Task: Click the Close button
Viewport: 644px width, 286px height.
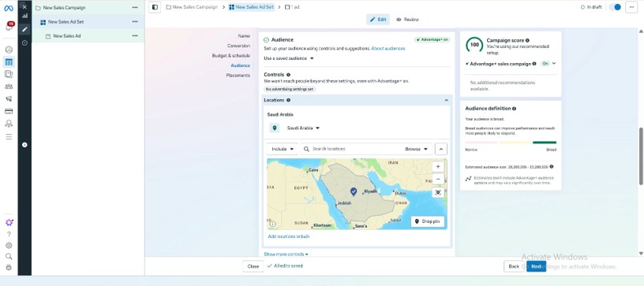Action: point(253,266)
